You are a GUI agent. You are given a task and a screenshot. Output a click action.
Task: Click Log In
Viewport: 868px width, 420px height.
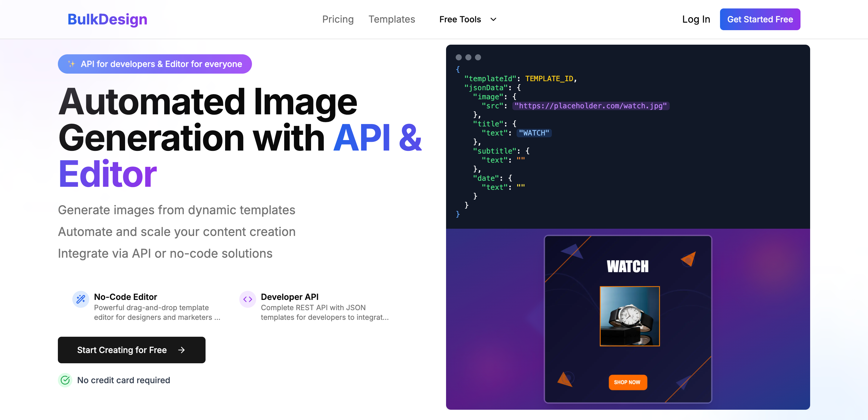(696, 19)
